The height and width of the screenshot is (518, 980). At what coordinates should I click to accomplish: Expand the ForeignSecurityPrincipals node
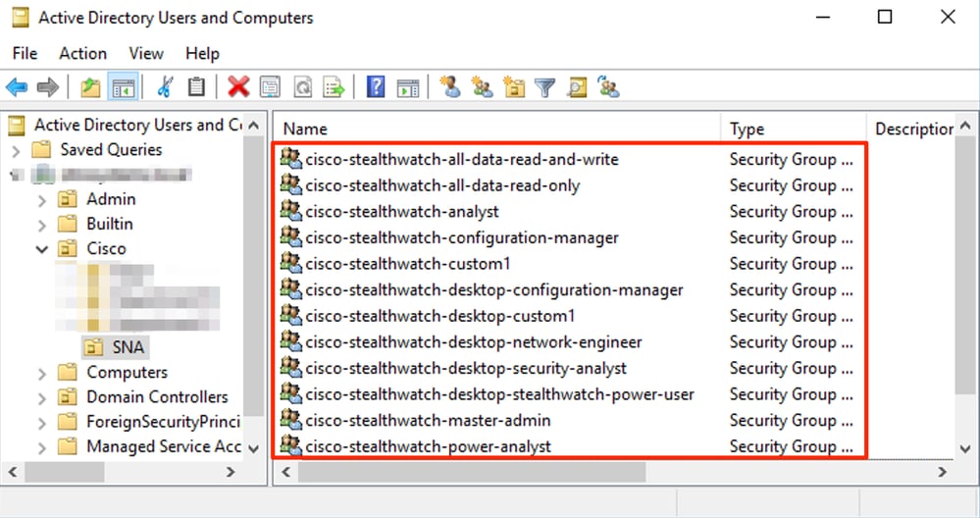pos(42,423)
